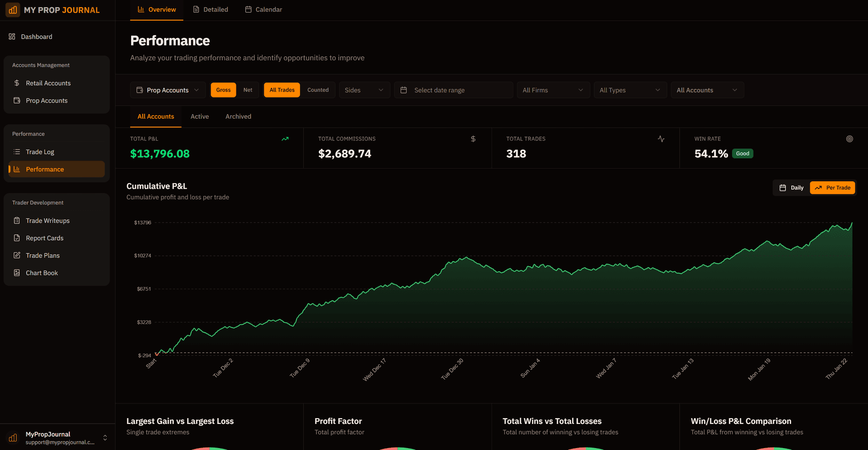
Task: Click the dollar icon next to Retail Accounts
Action: (x=17, y=82)
